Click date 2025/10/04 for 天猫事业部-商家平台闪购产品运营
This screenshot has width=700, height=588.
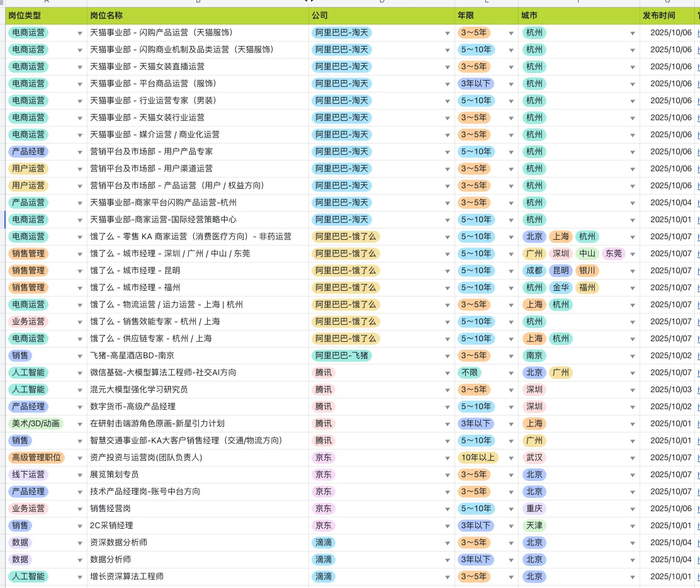[x=670, y=202]
